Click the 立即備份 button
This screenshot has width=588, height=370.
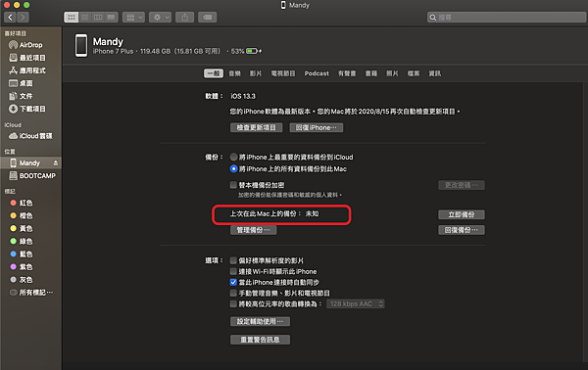462,214
